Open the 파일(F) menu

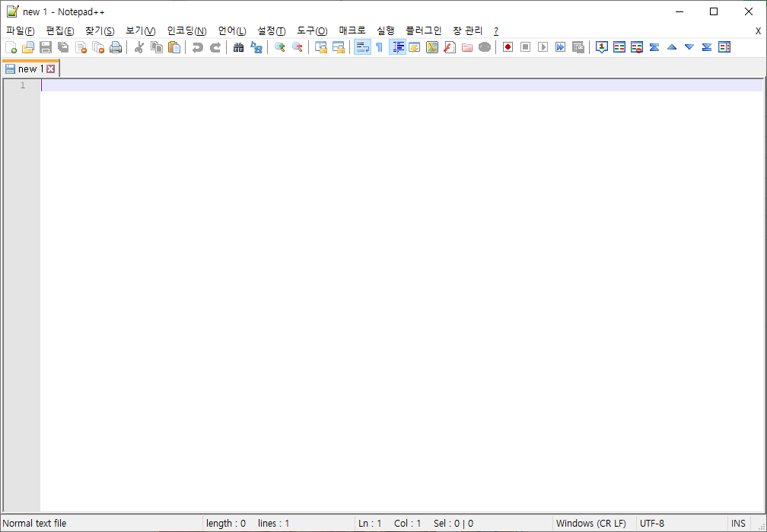pos(21,31)
